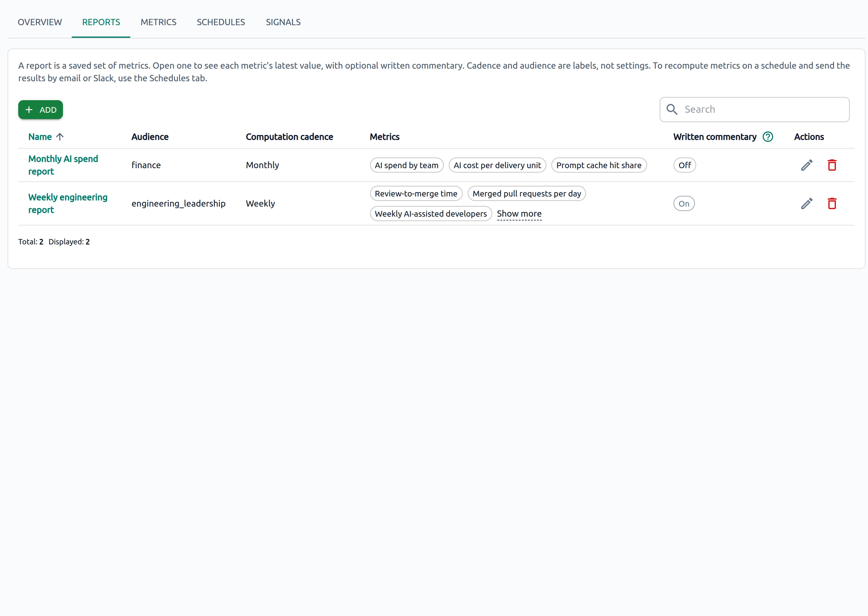The height and width of the screenshot is (616, 868).
Task: Open the Metrics tab
Action: click(x=158, y=22)
